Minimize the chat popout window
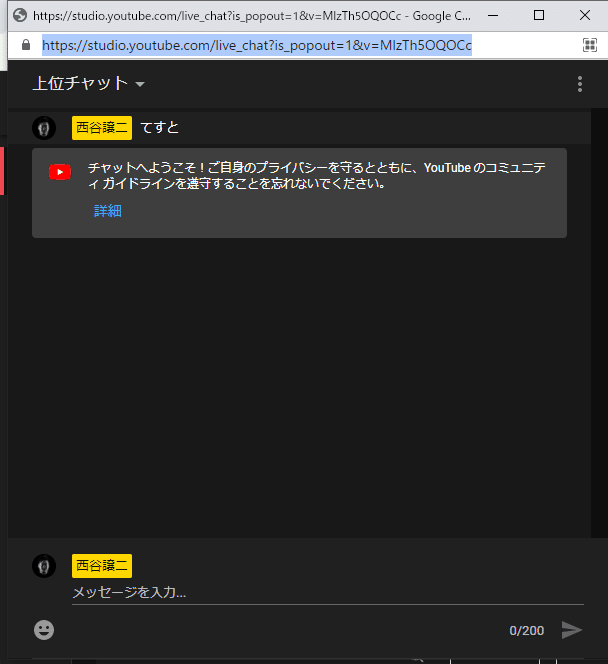This screenshot has height=664, width=608. 493,15
